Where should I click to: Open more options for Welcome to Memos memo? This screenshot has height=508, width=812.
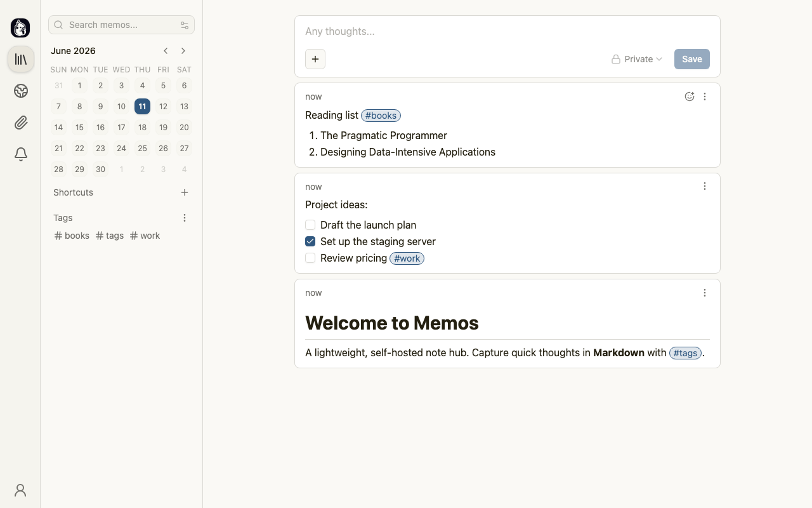point(705,293)
